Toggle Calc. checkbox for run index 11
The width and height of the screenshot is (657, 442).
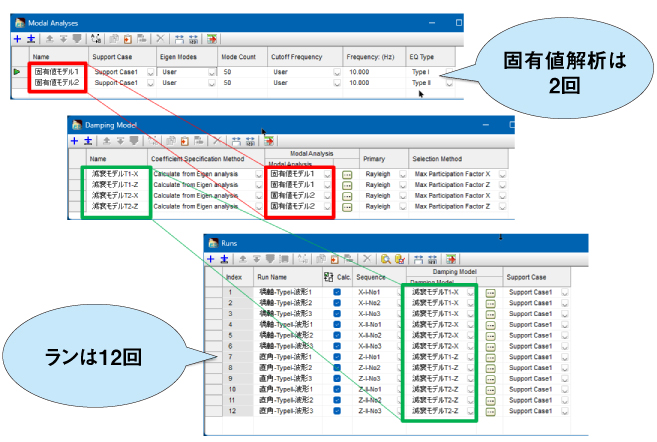pyautogui.click(x=337, y=400)
